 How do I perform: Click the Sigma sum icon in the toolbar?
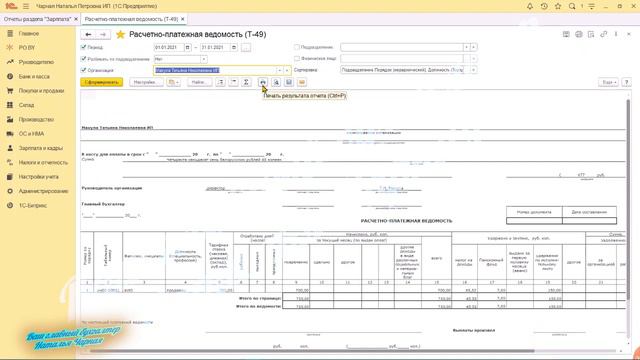[246, 82]
